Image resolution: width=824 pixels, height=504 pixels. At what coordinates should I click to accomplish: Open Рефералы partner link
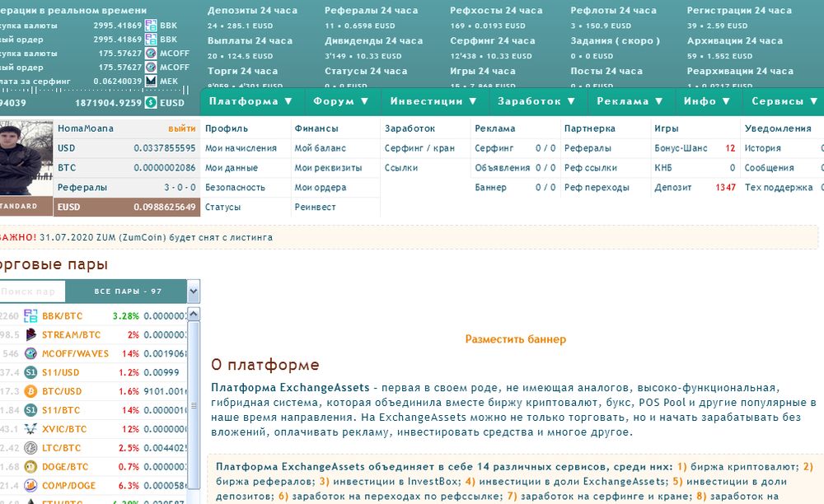click(588, 148)
